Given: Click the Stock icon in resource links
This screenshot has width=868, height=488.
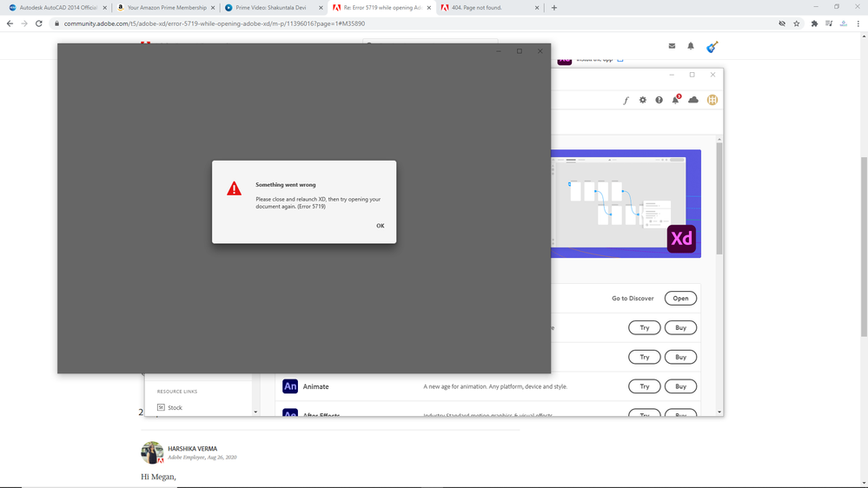Looking at the screenshot, I should point(161,407).
